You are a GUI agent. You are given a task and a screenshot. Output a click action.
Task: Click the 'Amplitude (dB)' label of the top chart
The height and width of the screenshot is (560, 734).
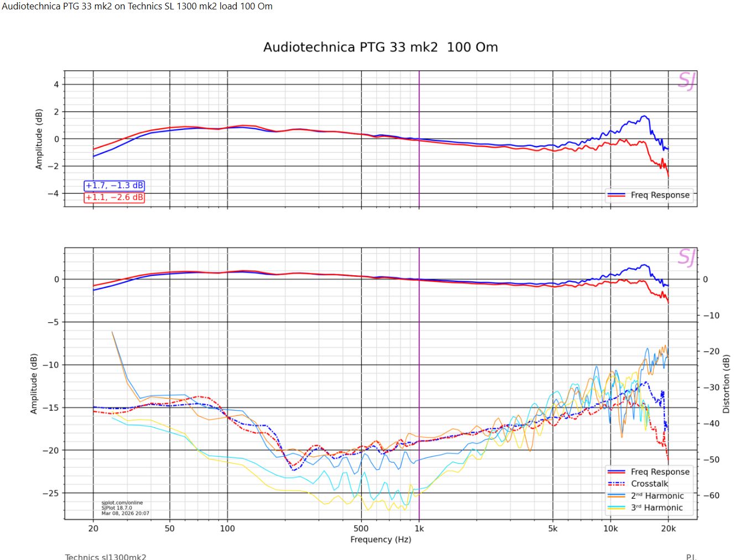(x=39, y=139)
